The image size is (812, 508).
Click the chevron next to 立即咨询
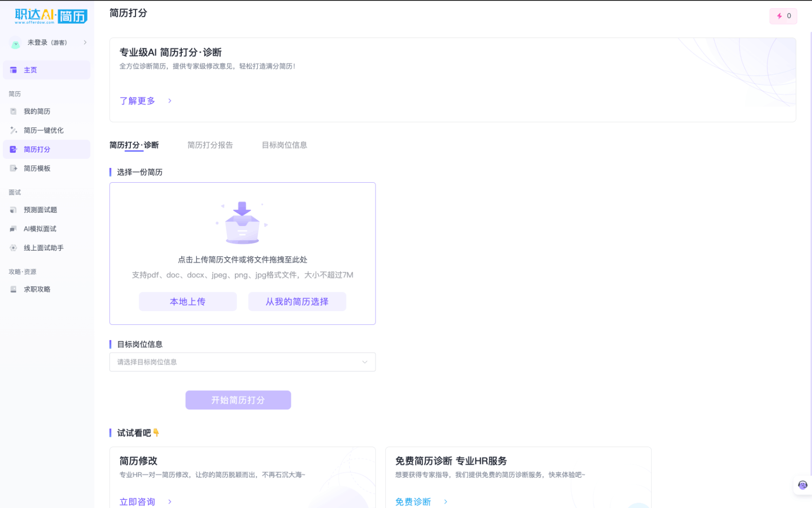tap(170, 502)
